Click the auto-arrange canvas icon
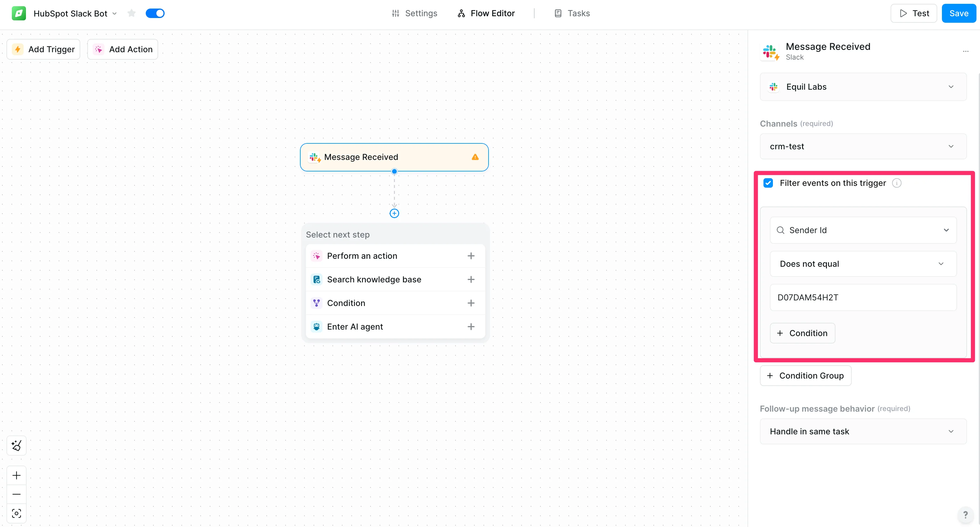This screenshot has height=527, width=980. click(16, 445)
